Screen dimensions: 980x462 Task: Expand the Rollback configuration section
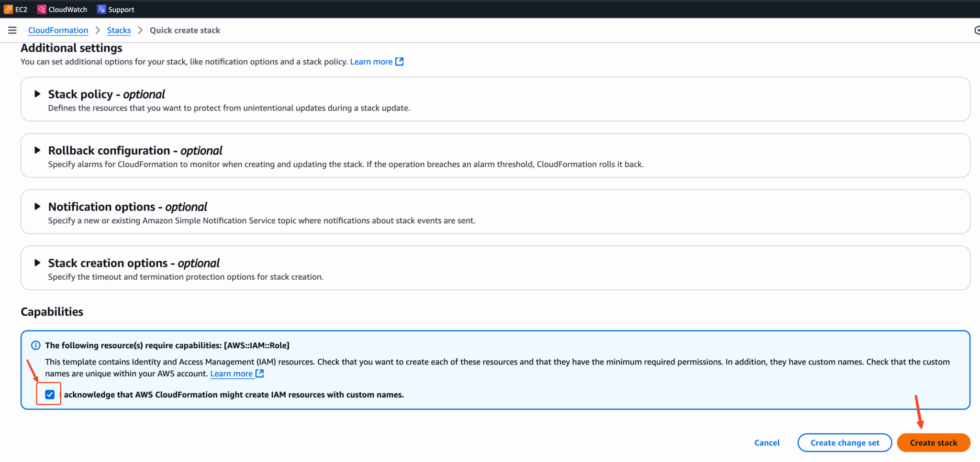pos(37,150)
